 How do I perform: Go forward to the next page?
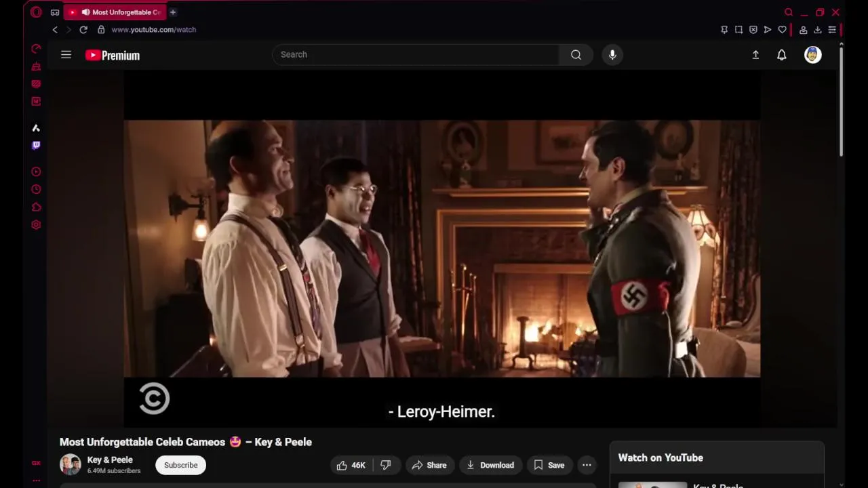pyautogui.click(x=68, y=30)
